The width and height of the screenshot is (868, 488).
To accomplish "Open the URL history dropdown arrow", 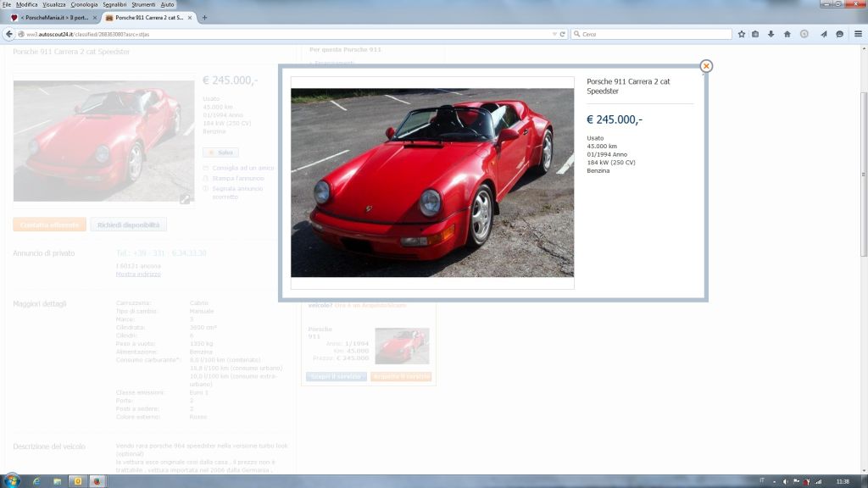I will pos(554,34).
